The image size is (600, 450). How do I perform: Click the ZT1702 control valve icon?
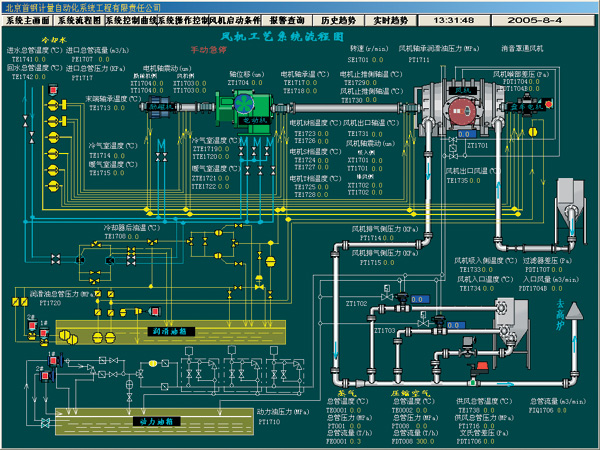[398, 300]
